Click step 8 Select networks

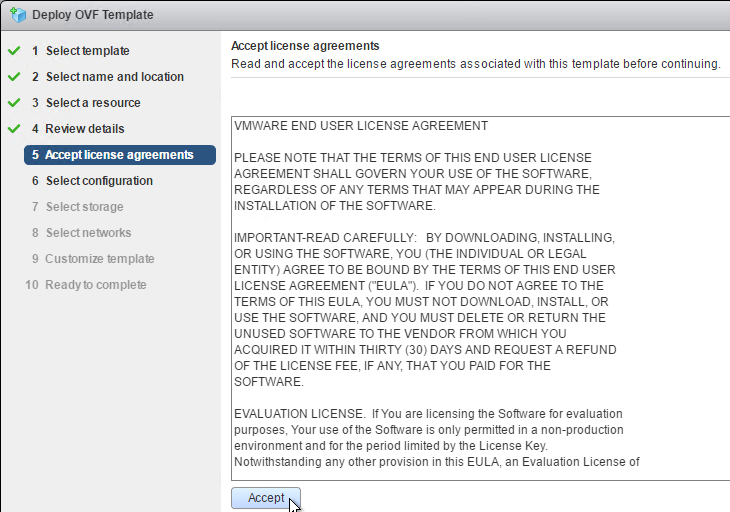coord(81,233)
